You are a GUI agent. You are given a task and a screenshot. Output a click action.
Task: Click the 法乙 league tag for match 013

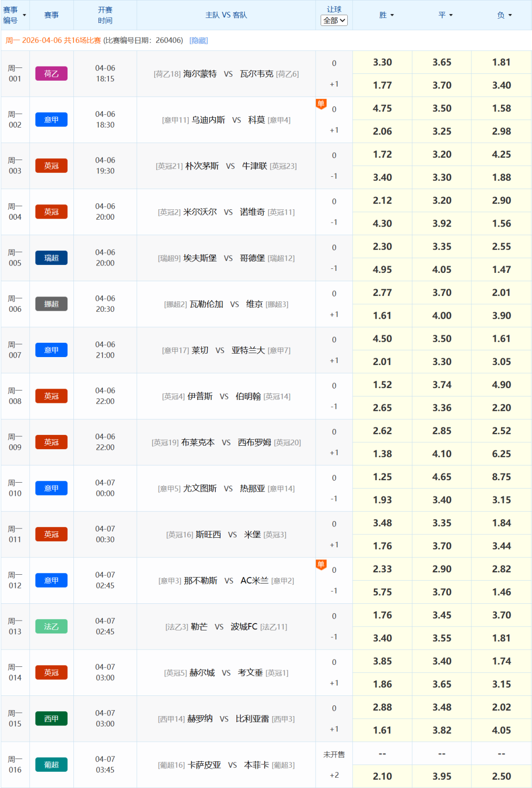51,626
